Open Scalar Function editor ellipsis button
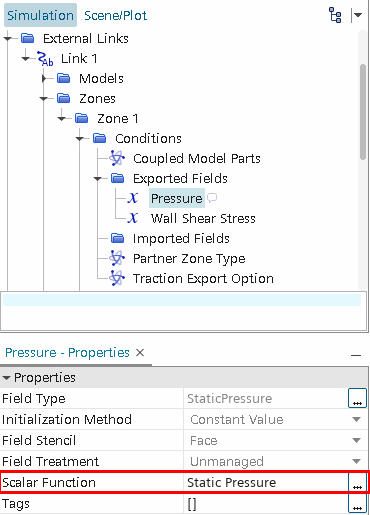 pyautogui.click(x=357, y=483)
